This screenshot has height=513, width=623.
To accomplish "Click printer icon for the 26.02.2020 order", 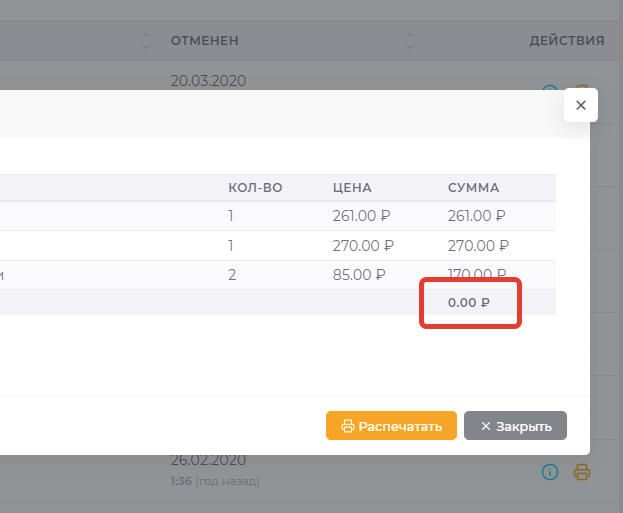I will [x=582, y=472].
